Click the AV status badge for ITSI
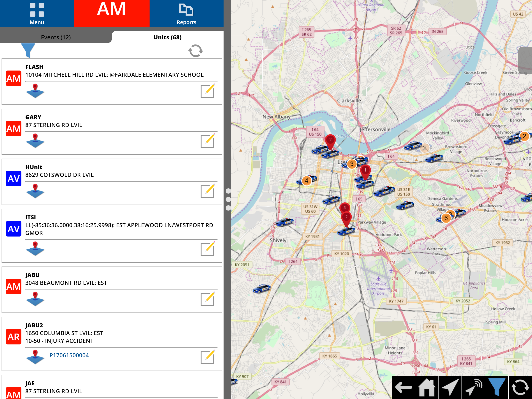 point(13,229)
